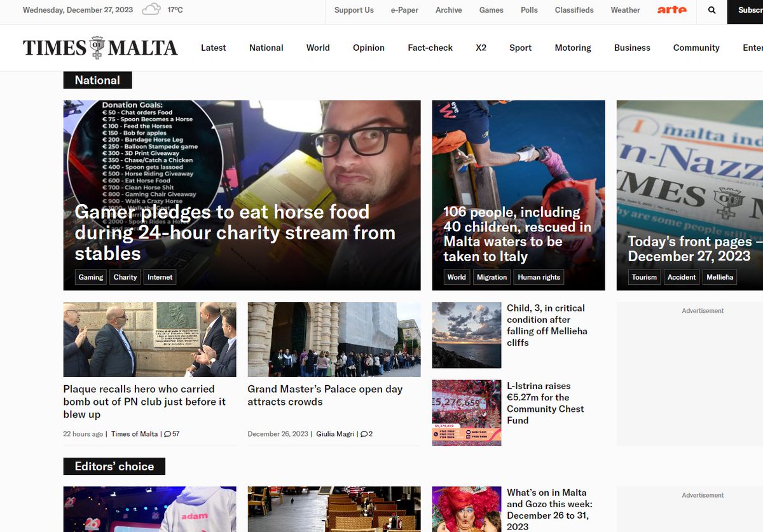The image size is (763, 532).
Task: Select National in main navigation
Action: [266, 48]
